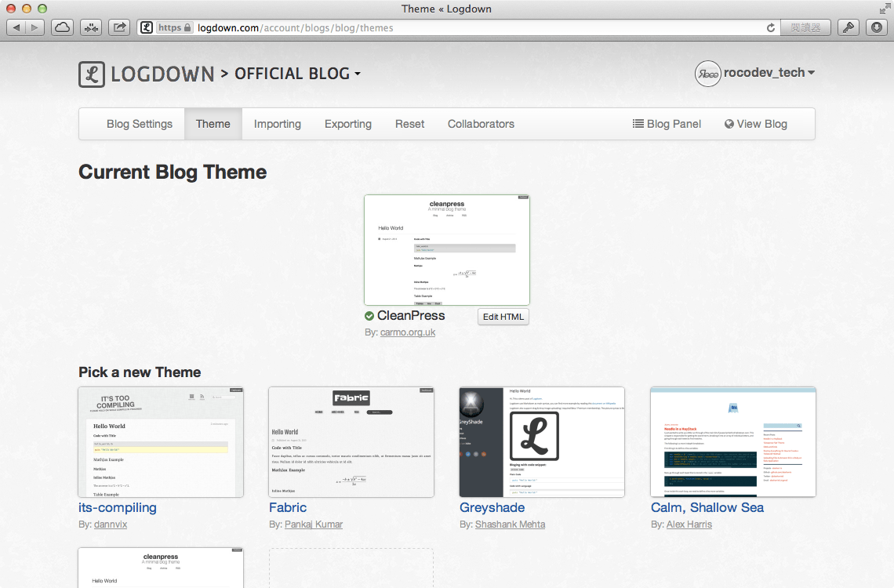Open Pankaj Kumar author link

point(314,524)
